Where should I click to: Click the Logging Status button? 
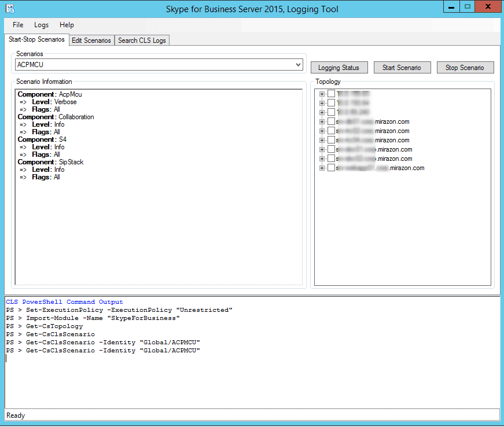(339, 68)
